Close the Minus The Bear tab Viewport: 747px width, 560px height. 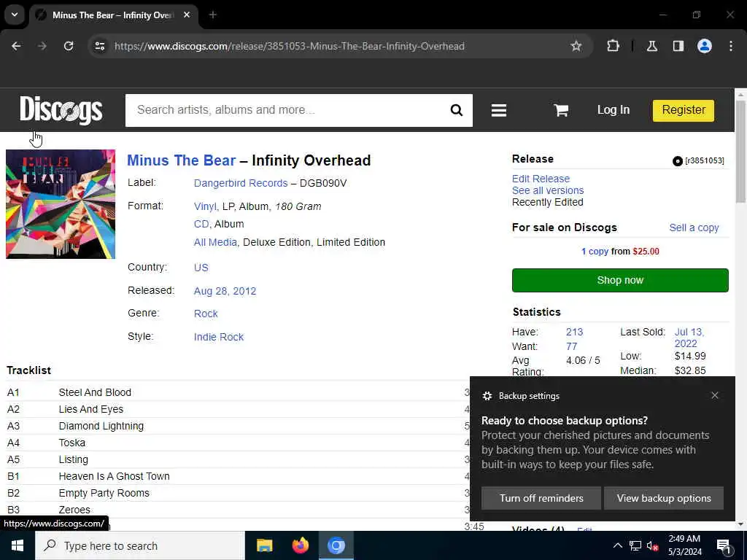click(x=187, y=15)
